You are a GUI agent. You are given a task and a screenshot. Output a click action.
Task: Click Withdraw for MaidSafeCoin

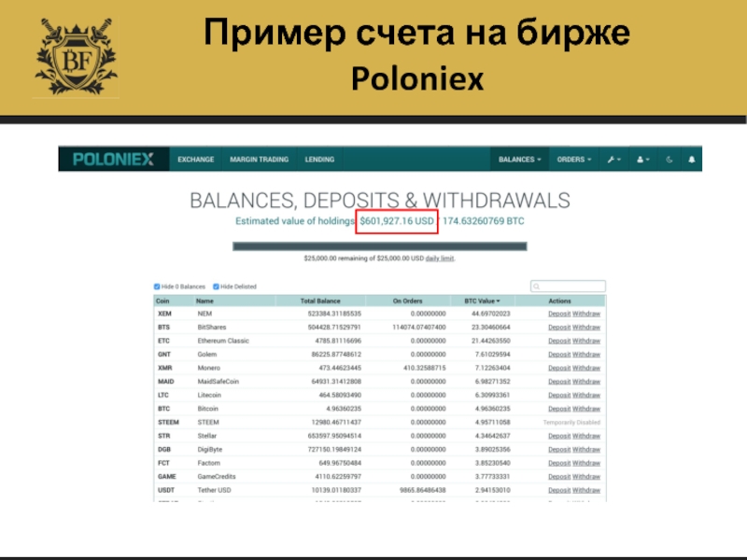pos(586,382)
